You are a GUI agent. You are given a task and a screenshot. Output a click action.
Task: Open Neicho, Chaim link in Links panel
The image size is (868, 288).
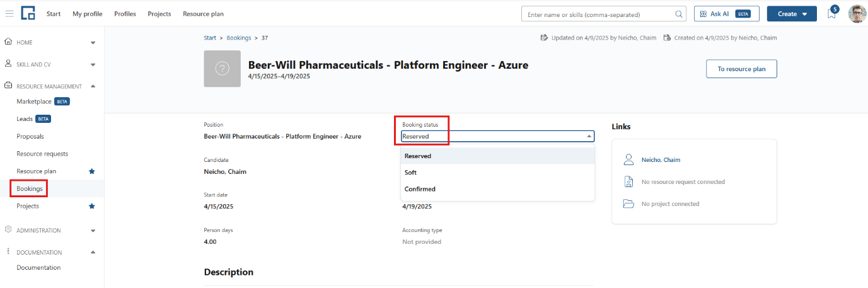click(x=661, y=160)
